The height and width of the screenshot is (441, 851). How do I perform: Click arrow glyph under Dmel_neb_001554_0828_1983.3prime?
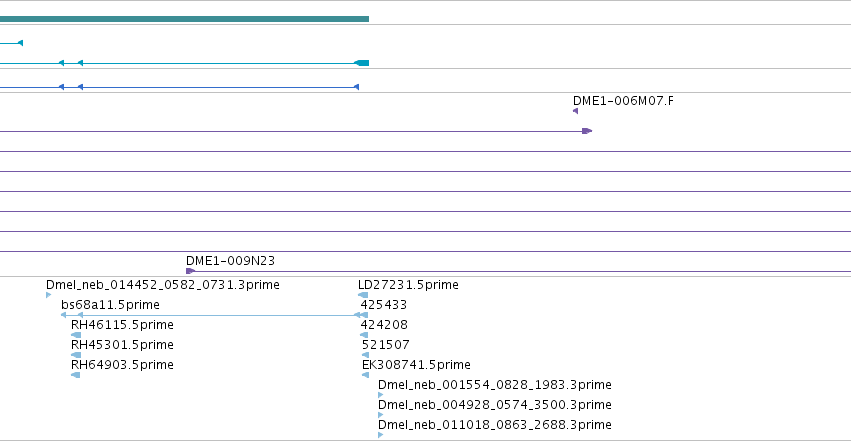(380, 395)
